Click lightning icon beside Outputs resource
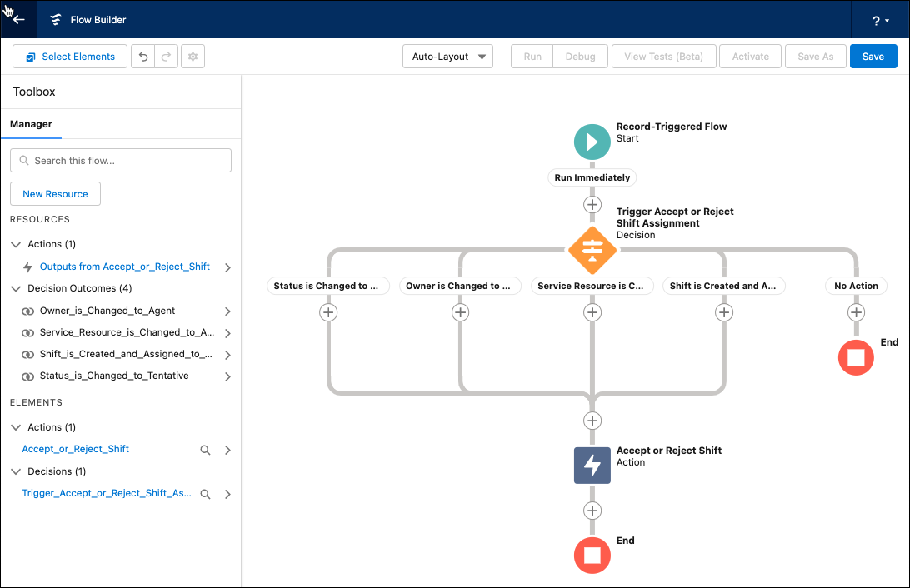Image resolution: width=910 pixels, height=588 pixels. point(27,267)
